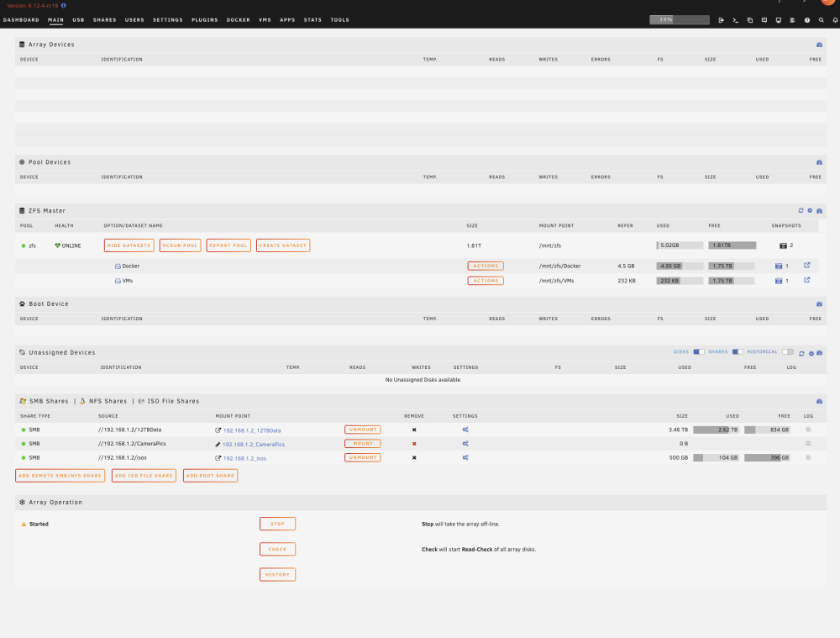Image resolution: width=840 pixels, height=638 pixels.
Task: Open the notifications bell icon
Action: pyautogui.click(x=835, y=20)
